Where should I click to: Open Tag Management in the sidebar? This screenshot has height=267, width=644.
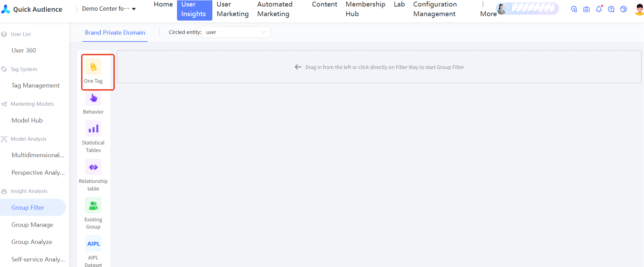[x=35, y=85]
